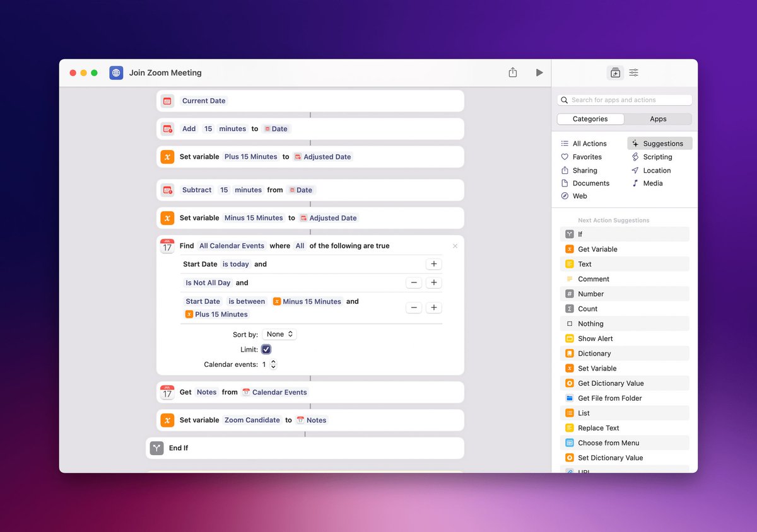Add the Comment suggested action
Image resolution: width=757 pixels, height=532 pixels.
tap(625, 279)
